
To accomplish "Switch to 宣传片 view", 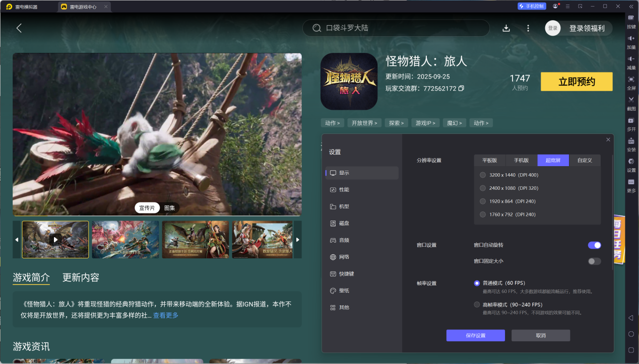I will click(147, 208).
